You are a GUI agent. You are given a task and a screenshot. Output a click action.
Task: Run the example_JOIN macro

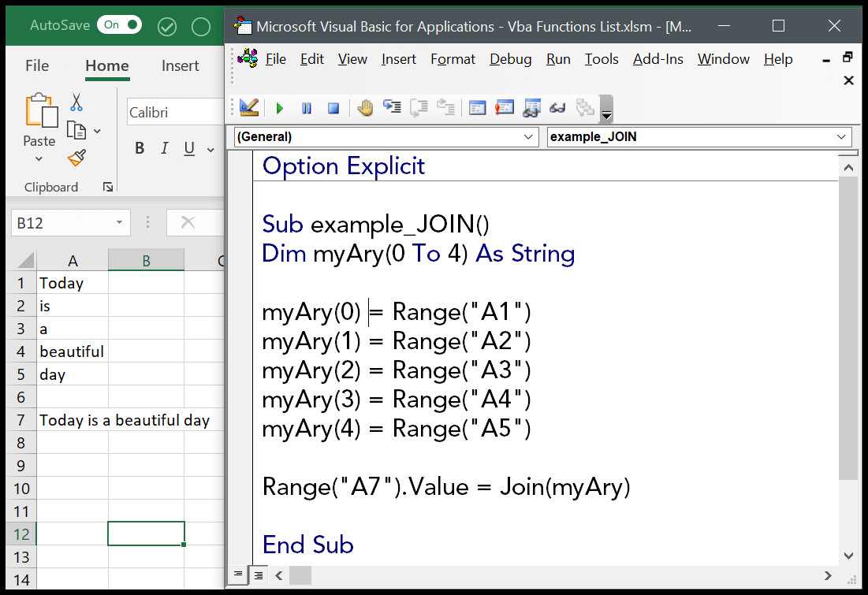click(280, 108)
